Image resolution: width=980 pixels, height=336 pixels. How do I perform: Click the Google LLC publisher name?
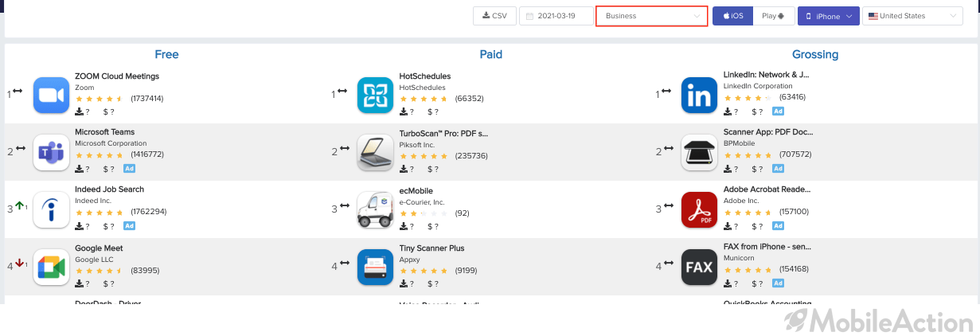[x=93, y=260]
